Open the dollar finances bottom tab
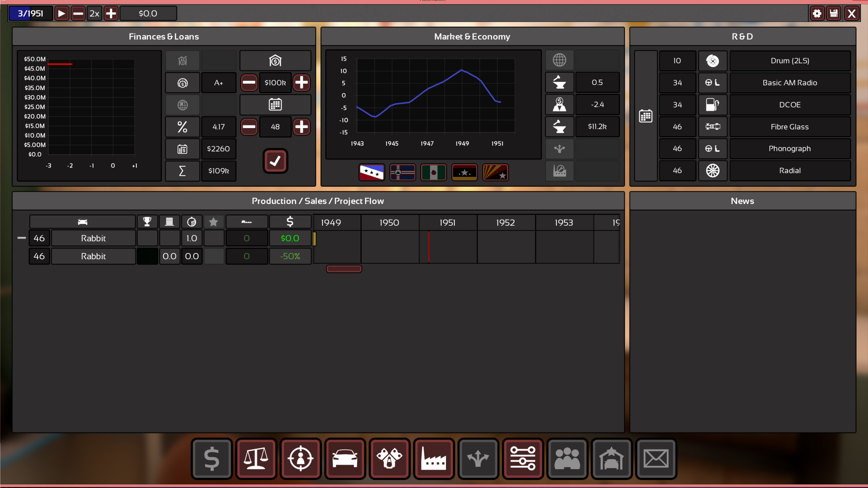 (212, 459)
